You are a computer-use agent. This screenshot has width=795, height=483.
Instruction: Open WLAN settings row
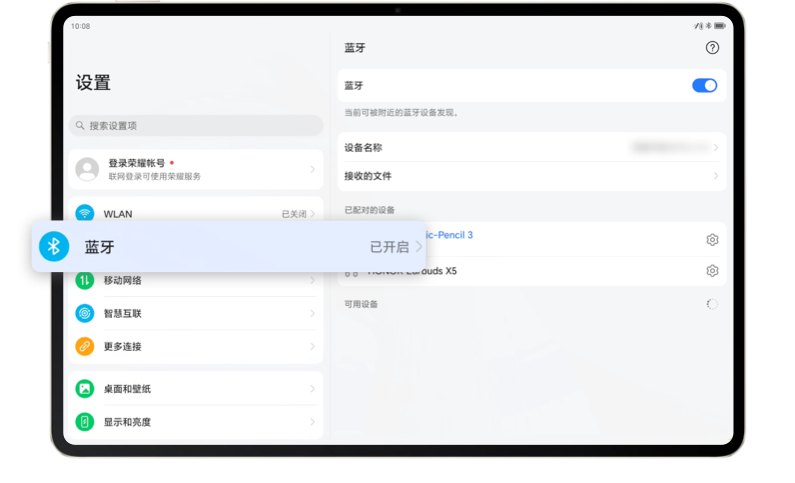196,210
